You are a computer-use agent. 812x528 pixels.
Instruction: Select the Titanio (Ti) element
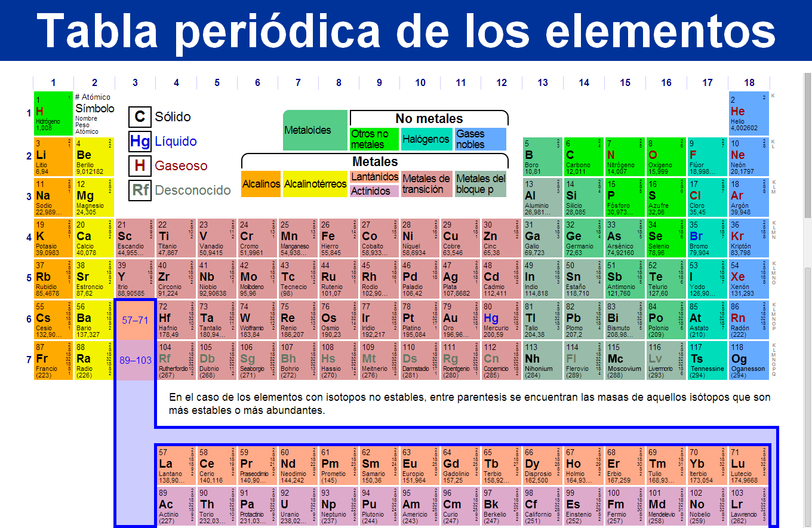tap(176, 237)
